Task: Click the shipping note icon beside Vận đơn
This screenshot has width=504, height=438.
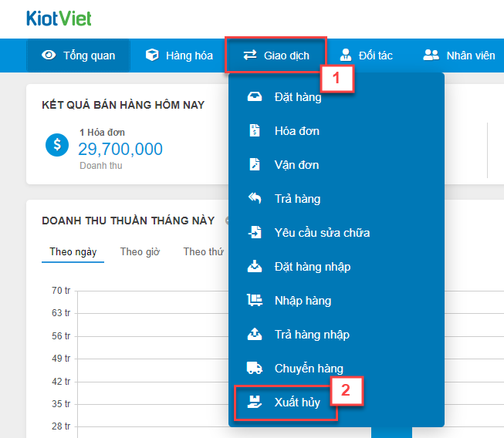Action: 255,165
